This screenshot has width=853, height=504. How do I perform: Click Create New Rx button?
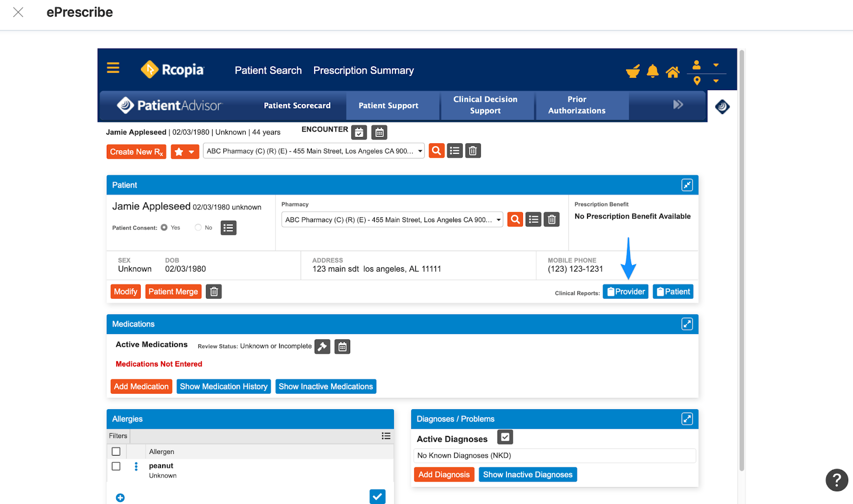click(x=136, y=152)
